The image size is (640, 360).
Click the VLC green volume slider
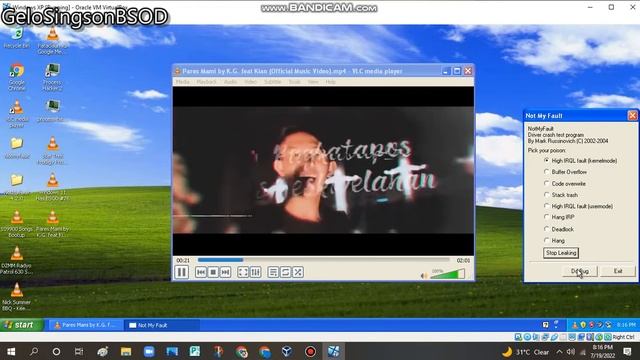pyautogui.click(x=447, y=274)
